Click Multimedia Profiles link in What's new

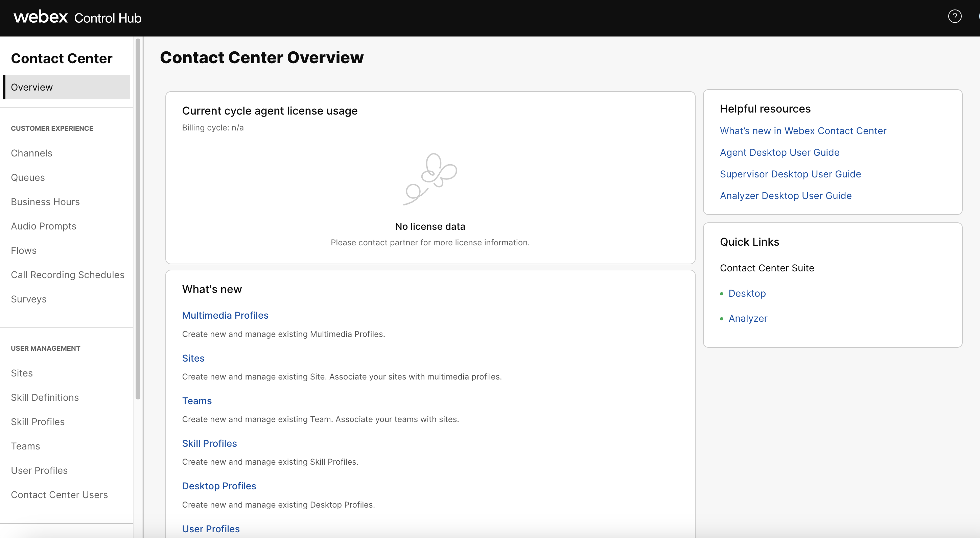click(225, 315)
